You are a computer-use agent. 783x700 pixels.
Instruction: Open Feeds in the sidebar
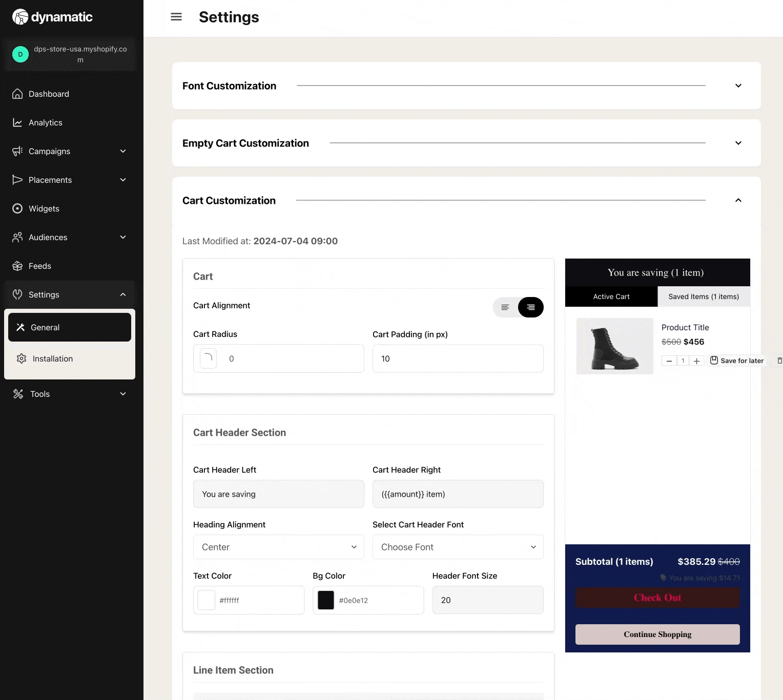click(39, 266)
